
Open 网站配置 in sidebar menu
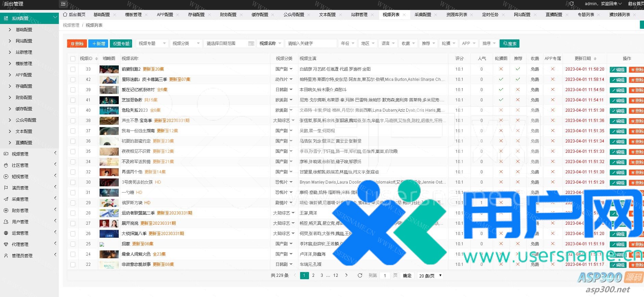(24, 41)
